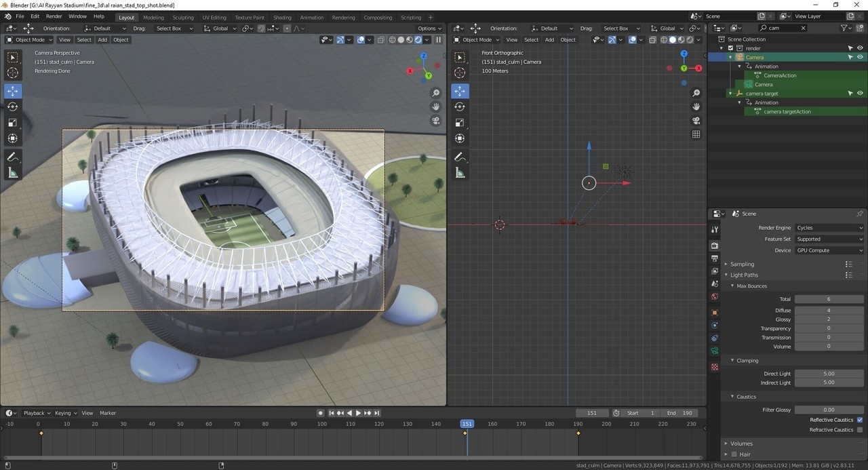This screenshot has height=470, width=868.
Task: Open the Device dropdown set to GPU Compute
Action: (829, 250)
